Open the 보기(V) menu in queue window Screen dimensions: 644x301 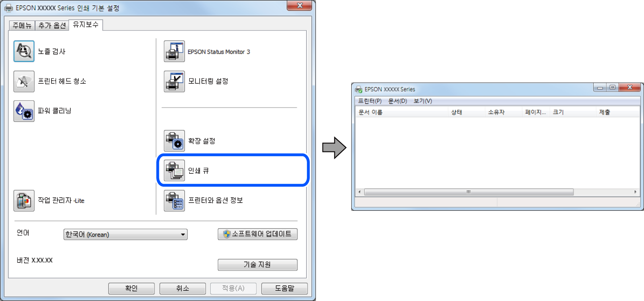coord(423,101)
